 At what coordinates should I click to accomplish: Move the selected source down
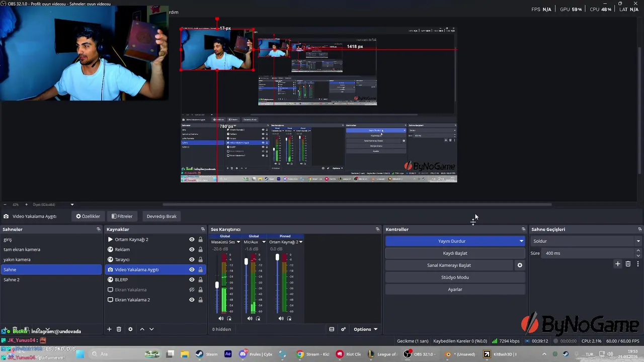click(151, 329)
